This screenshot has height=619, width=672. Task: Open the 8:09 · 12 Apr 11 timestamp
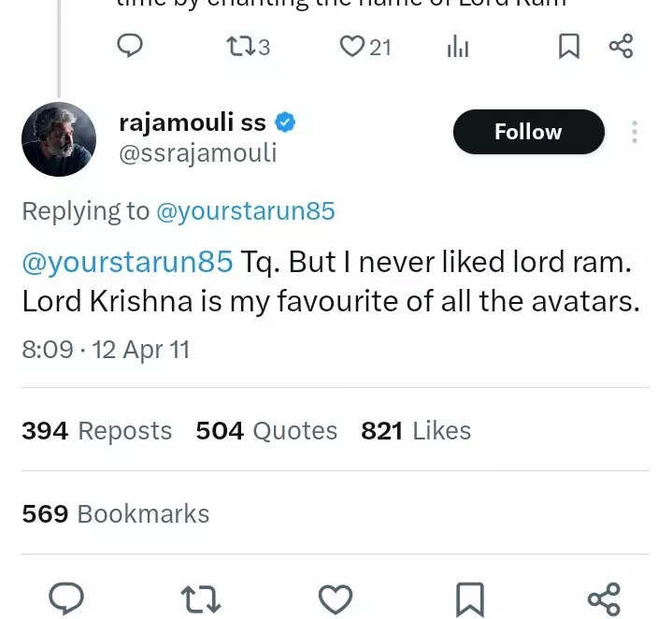click(x=106, y=350)
